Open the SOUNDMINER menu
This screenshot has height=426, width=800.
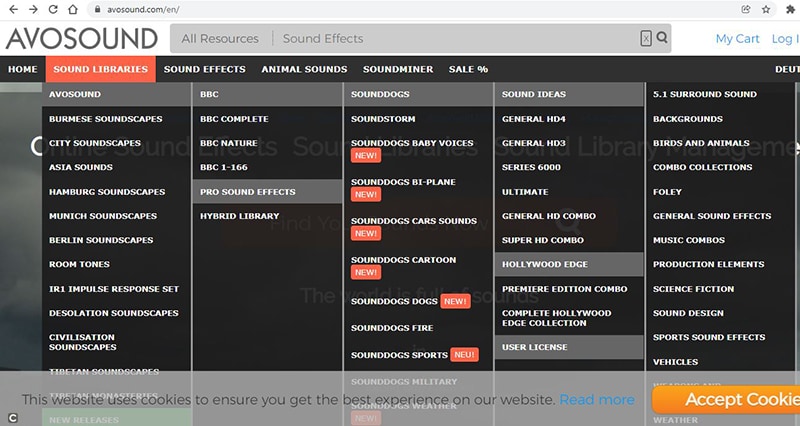398,69
